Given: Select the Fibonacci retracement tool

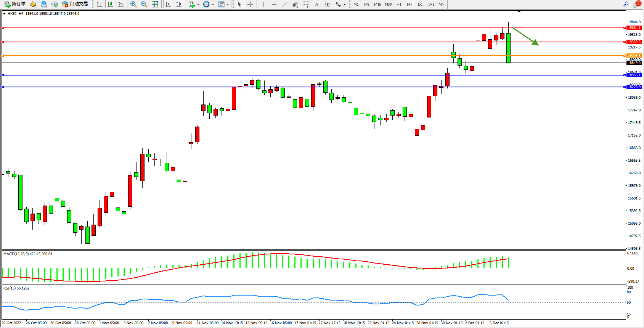Looking at the screenshot, I should 306,4.
